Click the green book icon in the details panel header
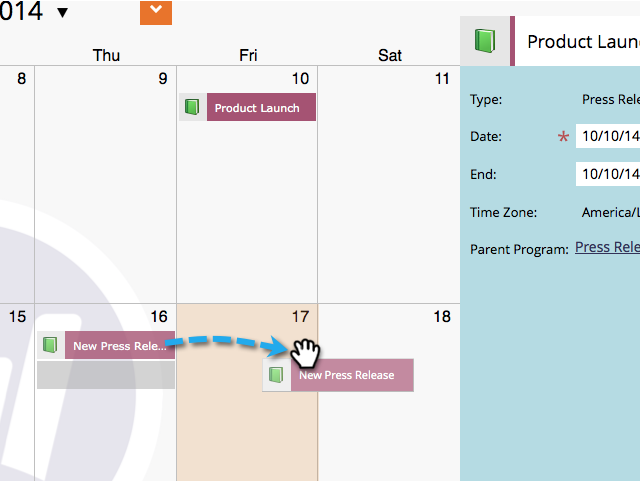 point(485,41)
